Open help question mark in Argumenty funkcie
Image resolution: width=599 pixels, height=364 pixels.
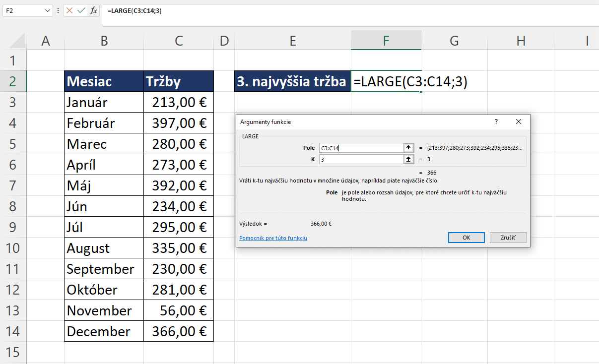pos(496,121)
